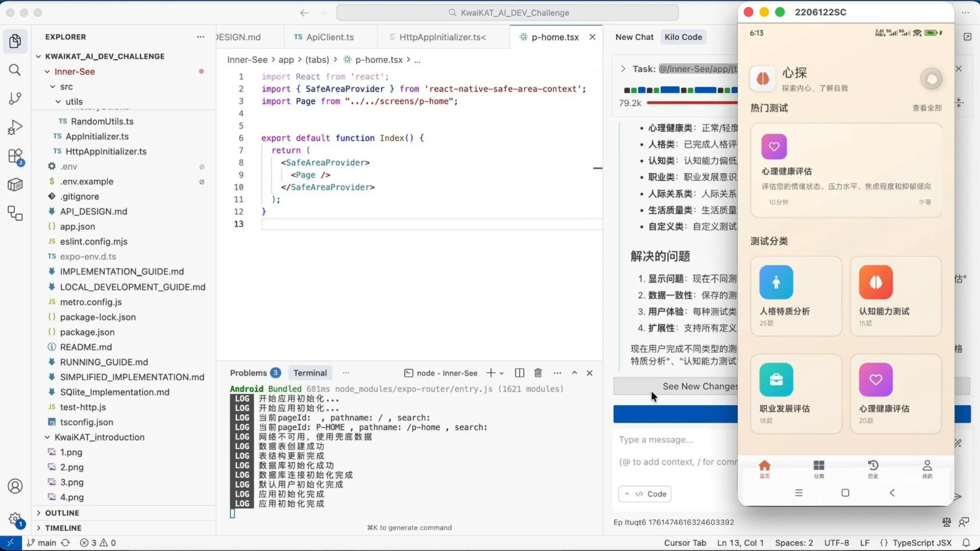Open 3.png in explorer
This screenshot has height=551, width=980.
72,482
